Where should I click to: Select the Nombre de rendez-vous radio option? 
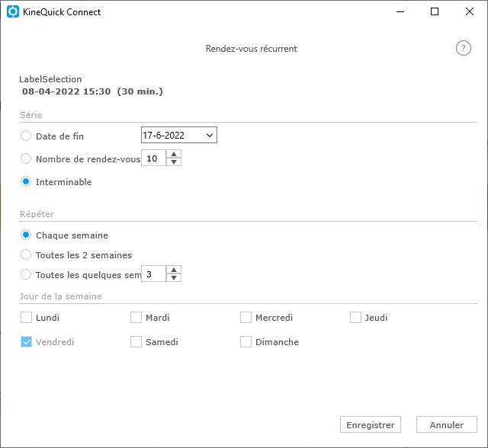click(x=26, y=158)
